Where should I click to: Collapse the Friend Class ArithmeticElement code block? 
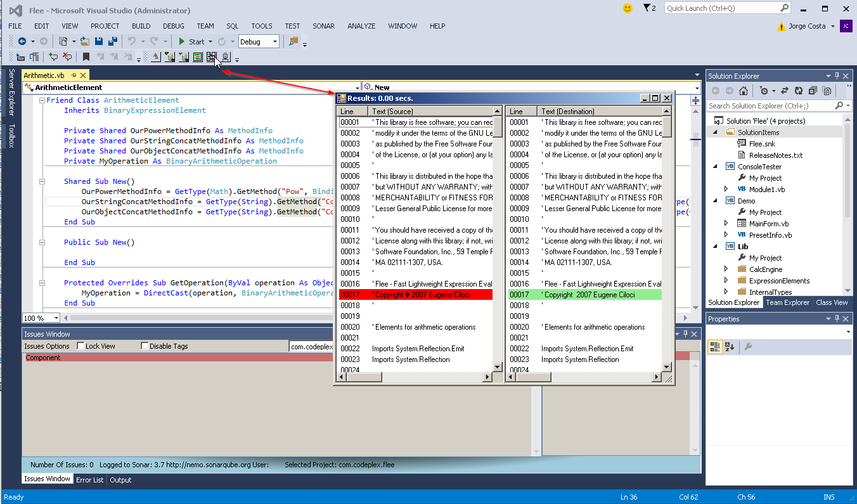point(42,100)
